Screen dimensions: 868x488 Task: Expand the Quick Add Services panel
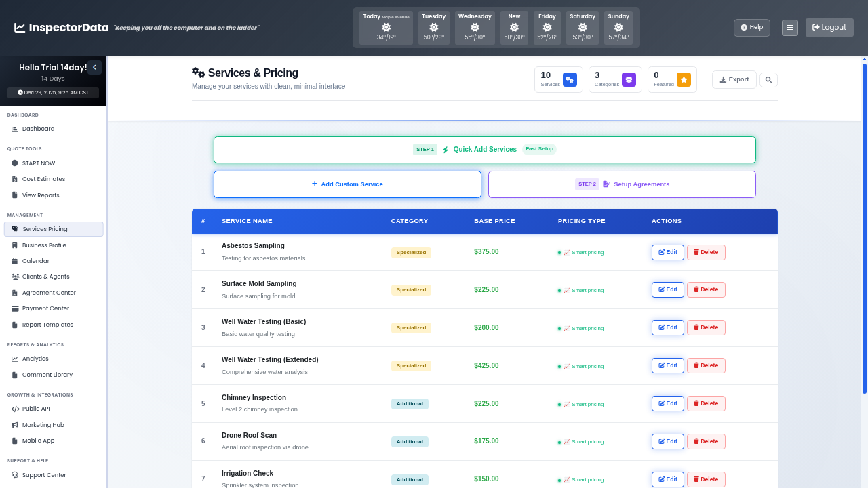484,149
